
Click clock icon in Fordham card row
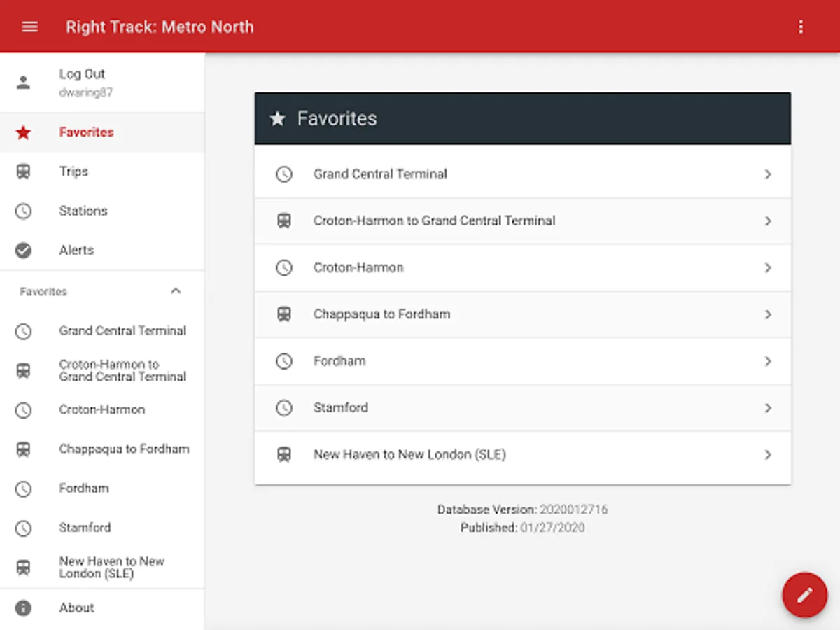(x=283, y=361)
